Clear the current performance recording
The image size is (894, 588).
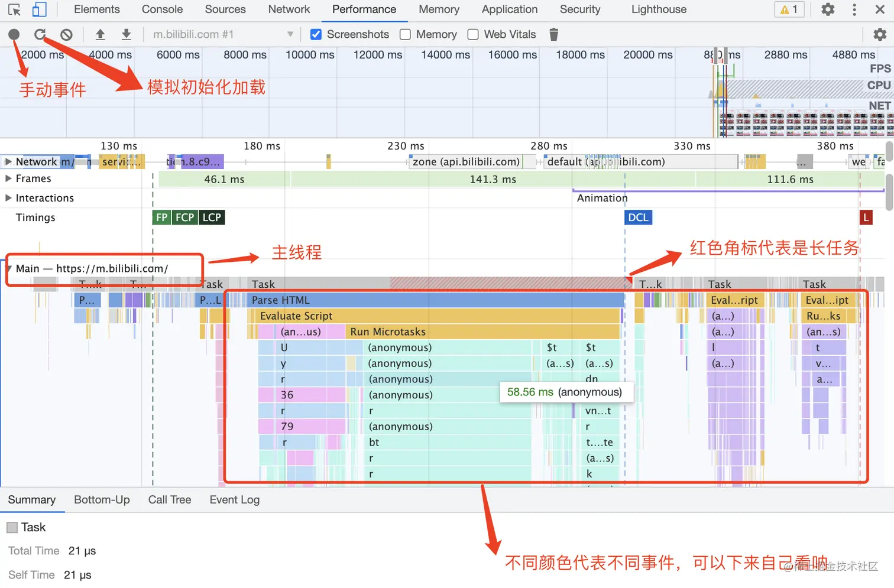(66, 34)
